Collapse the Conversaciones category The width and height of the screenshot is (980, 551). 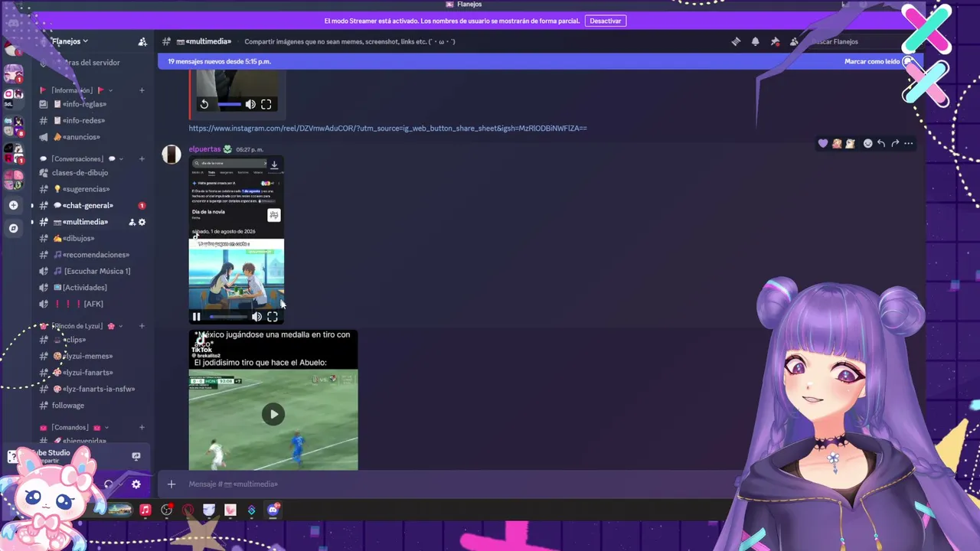(x=81, y=159)
